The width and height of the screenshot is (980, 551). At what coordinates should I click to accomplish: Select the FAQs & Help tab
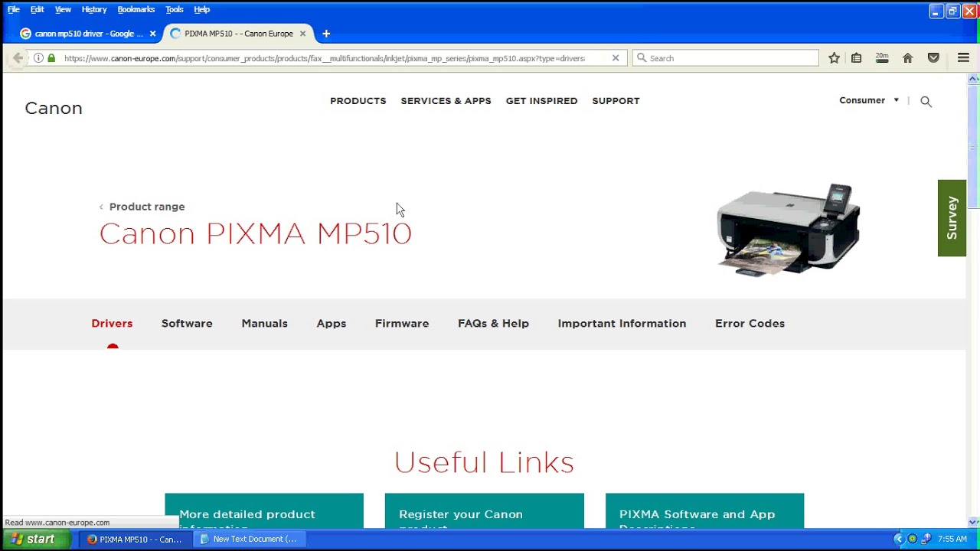click(x=493, y=324)
